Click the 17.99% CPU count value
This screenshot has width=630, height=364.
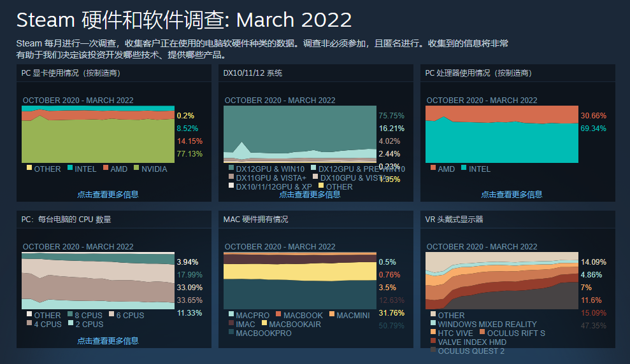[x=190, y=275]
